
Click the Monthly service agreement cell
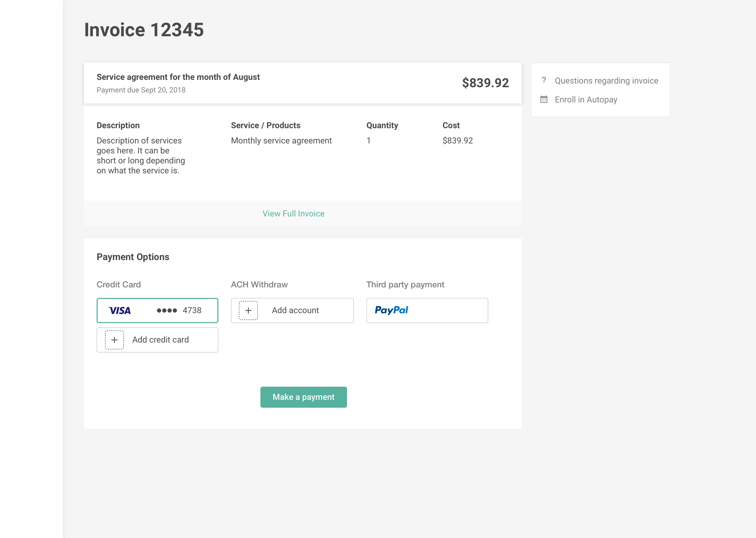point(281,141)
